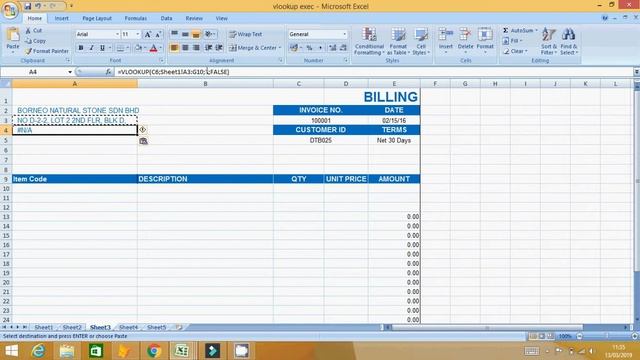Apply the fill color bucket
Viewport: 640px width, 360px height.
pos(138,48)
